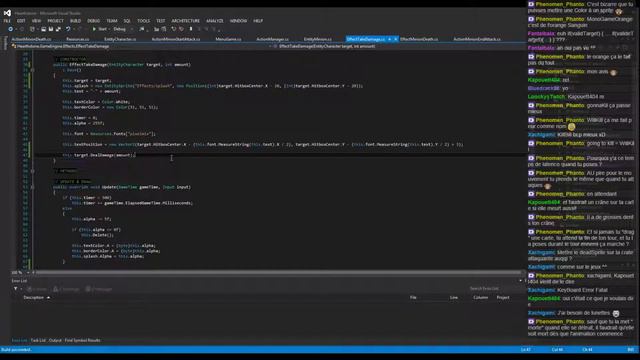Click the Save All toolbar icon
Image resolution: width=640 pixels, height=360 pixels.
point(58,29)
